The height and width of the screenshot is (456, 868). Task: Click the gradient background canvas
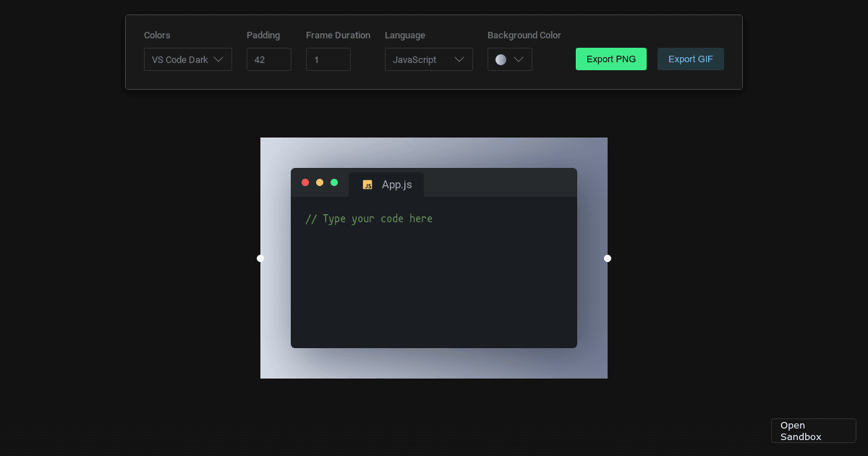[434, 362]
